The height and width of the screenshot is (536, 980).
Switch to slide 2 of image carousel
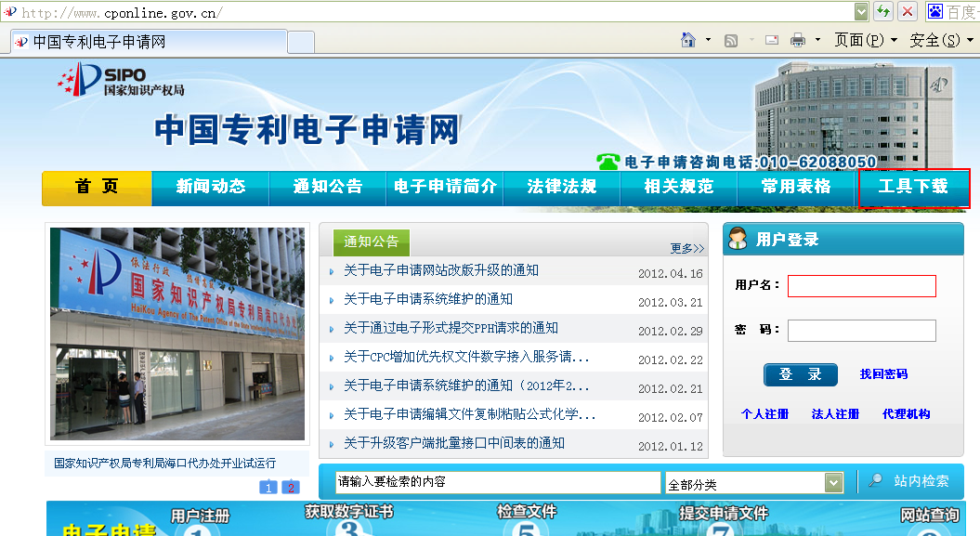(291, 487)
